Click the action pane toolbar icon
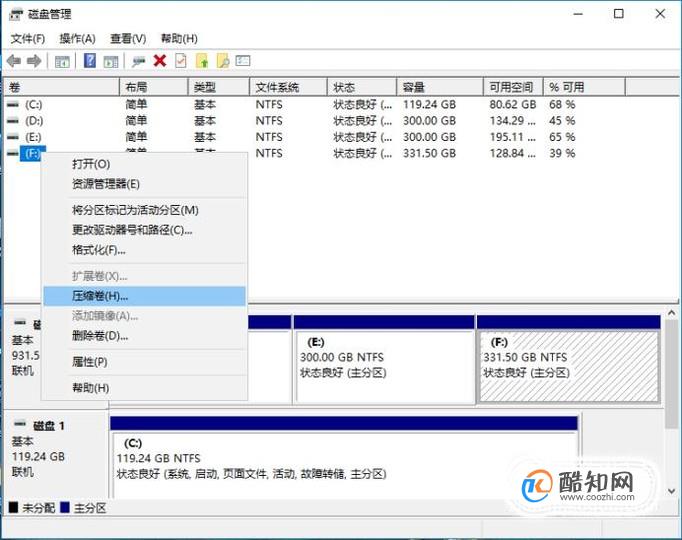This screenshot has height=540, width=682. point(110,61)
